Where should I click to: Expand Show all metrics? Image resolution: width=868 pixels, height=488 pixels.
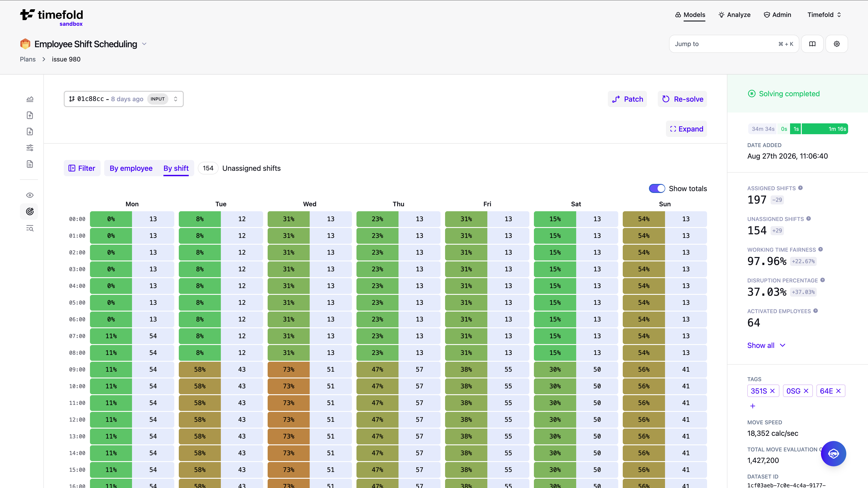click(x=766, y=345)
